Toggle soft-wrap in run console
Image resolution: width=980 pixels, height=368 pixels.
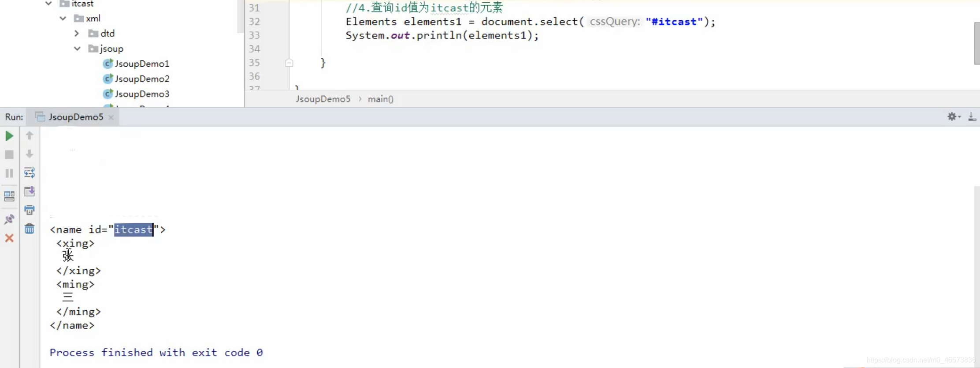30,173
